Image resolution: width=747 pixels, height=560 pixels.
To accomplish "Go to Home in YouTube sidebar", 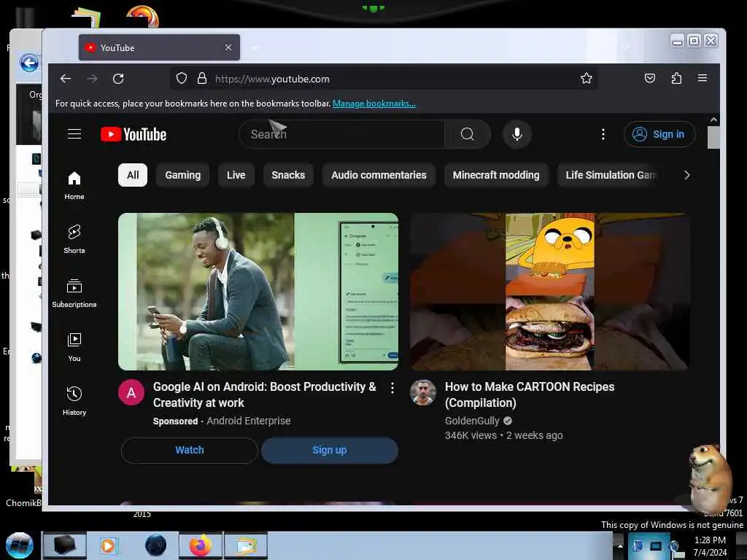I will point(74,186).
